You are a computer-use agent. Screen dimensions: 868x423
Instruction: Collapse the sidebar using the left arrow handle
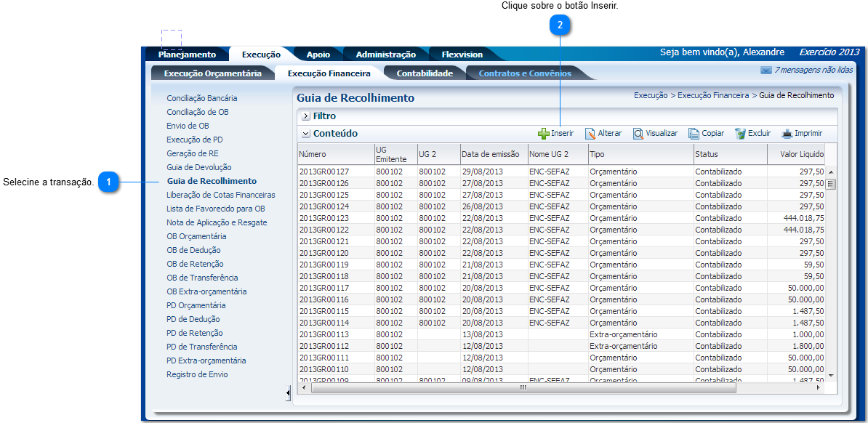288,393
